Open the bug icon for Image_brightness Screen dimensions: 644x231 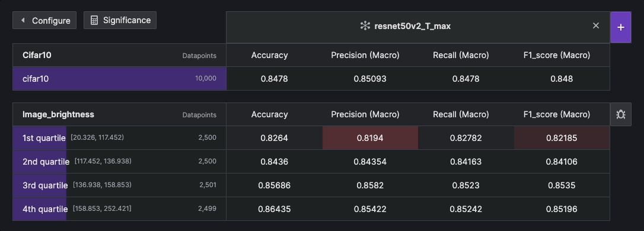coord(621,114)
